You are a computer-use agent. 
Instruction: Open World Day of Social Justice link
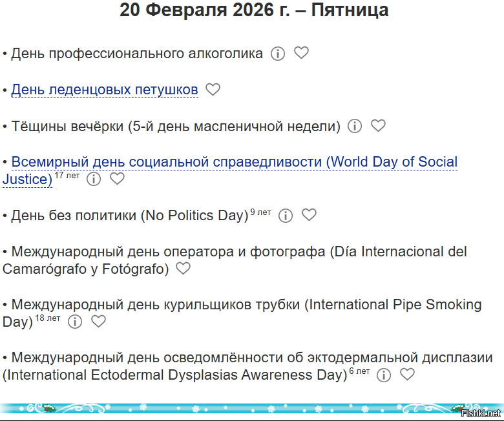pos(234,162)
